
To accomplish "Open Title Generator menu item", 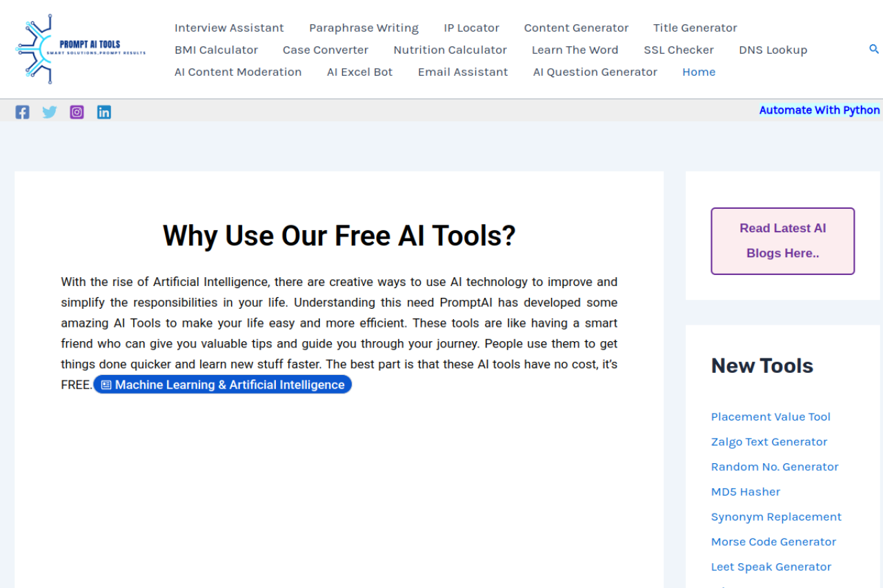I will point(695,28).
